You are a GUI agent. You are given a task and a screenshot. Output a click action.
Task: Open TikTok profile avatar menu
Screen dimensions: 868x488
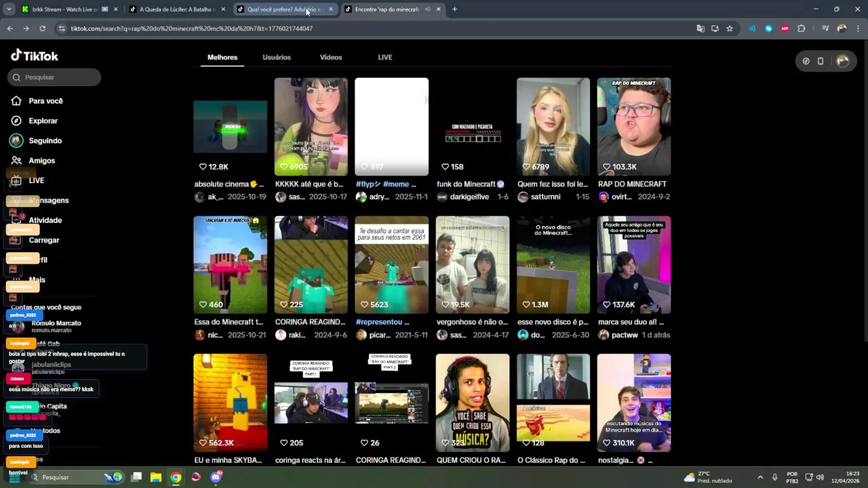point(843,61)
